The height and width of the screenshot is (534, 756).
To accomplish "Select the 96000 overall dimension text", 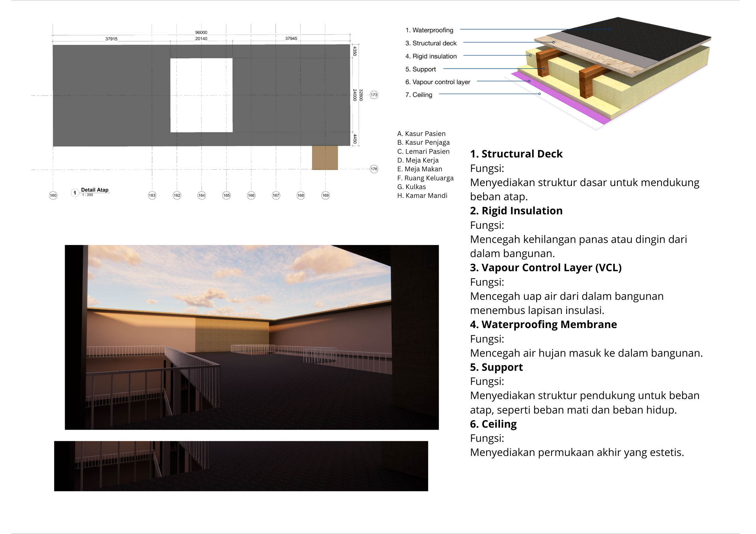I will coord(201,32).
